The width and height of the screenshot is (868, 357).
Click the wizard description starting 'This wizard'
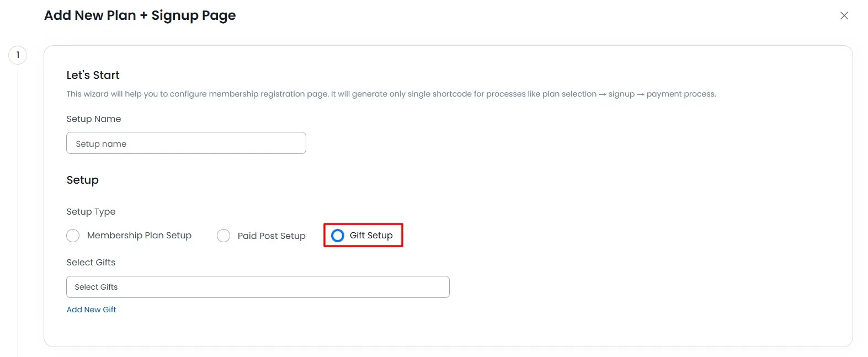click(x=221, y=94)
